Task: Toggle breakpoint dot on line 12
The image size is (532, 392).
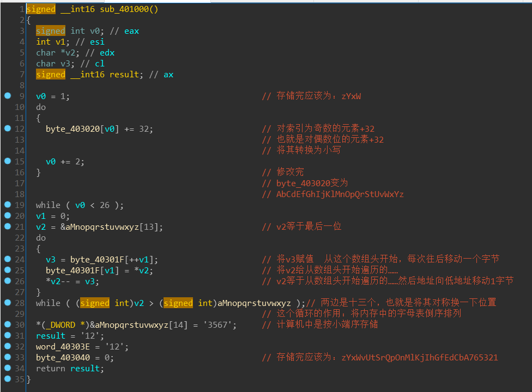Action: click(x=8, y=128)
